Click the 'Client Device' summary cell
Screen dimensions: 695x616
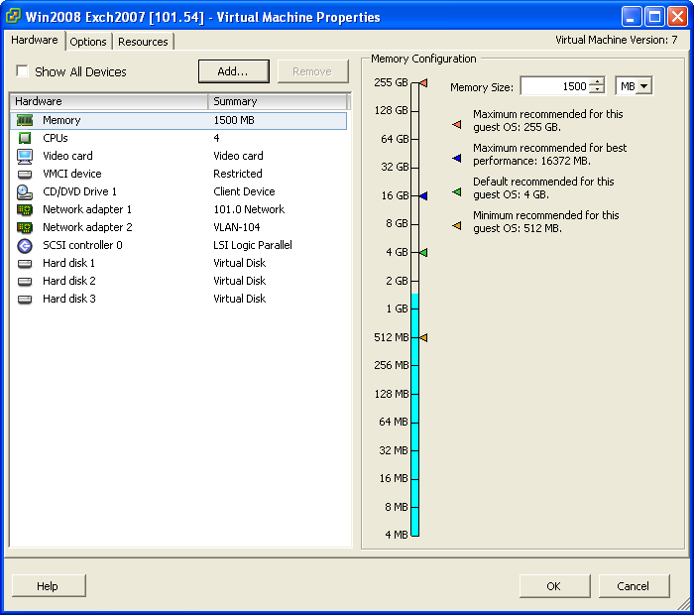244,191
